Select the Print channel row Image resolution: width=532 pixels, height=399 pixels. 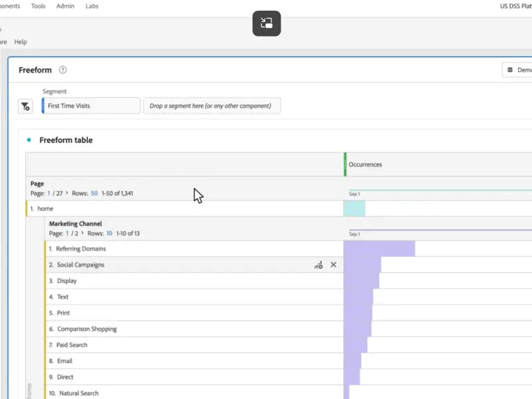[x=194, y=313]
